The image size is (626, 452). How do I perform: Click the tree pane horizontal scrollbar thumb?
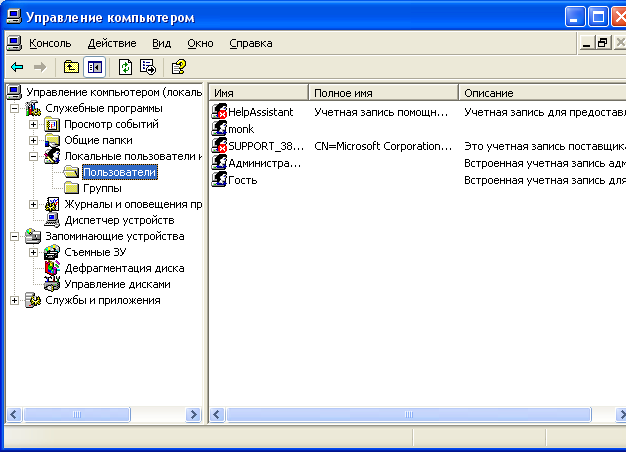pos(77,414)
